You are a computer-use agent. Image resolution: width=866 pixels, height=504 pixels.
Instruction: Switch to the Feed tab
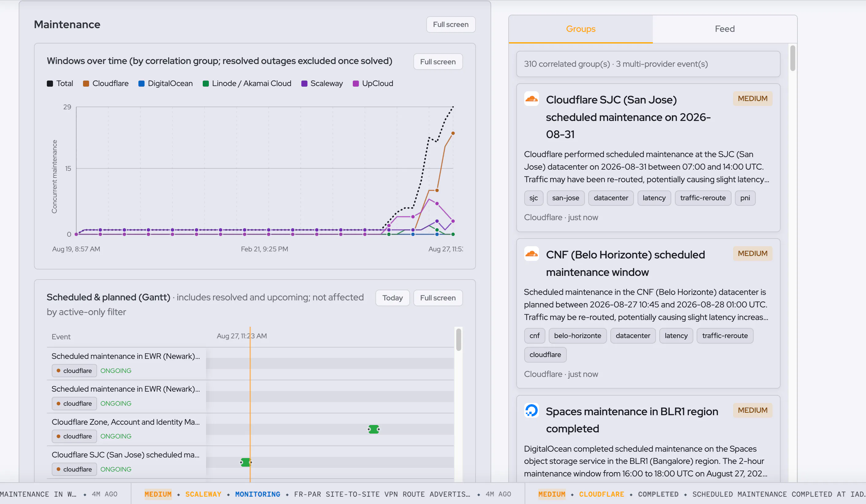[725, 29]
